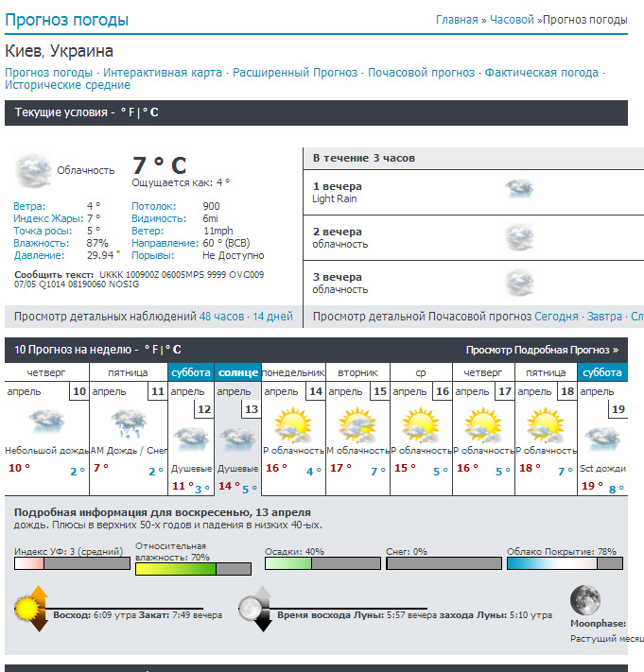Switch weekly forecast to °F
This screenshot has width=644, height=672.
tap(152, 350)
